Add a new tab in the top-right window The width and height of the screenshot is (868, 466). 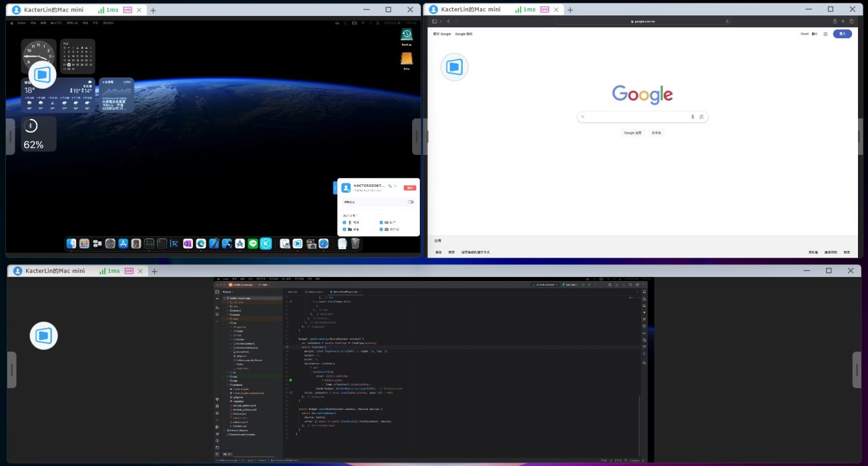point(570,10)
